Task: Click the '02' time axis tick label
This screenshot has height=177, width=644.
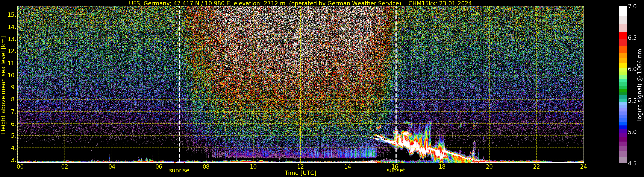Action: (x=65, y=166)
